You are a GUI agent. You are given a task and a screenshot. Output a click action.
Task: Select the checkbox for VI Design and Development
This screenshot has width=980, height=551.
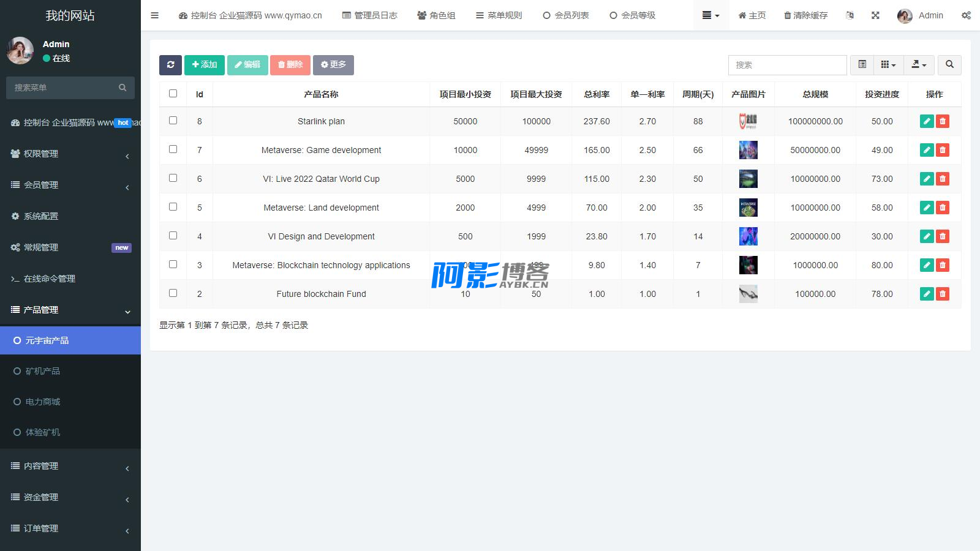point(173,236)
